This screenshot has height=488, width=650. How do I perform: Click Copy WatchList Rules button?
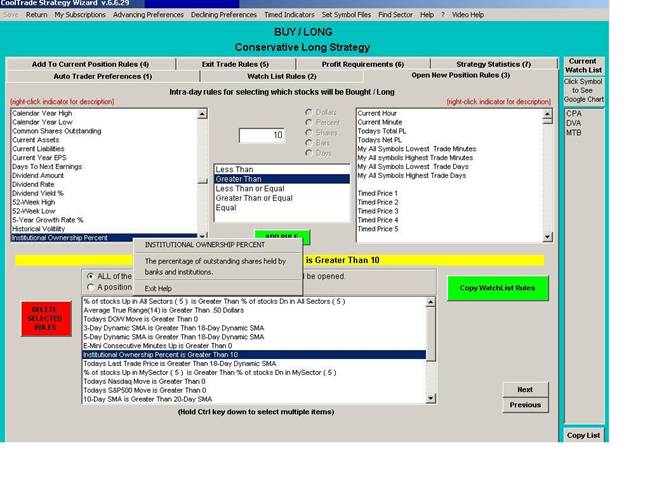coord(497,288)
